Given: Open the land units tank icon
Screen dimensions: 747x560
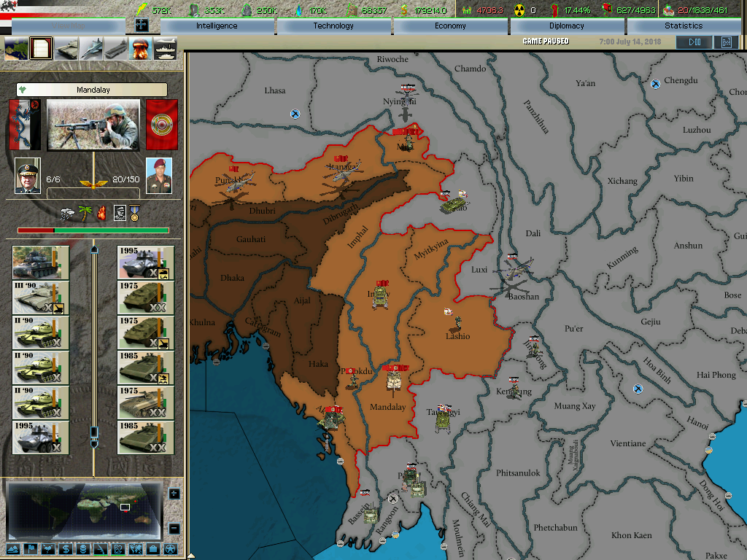Looking at the screenshot, I should (x=66, y=49).
